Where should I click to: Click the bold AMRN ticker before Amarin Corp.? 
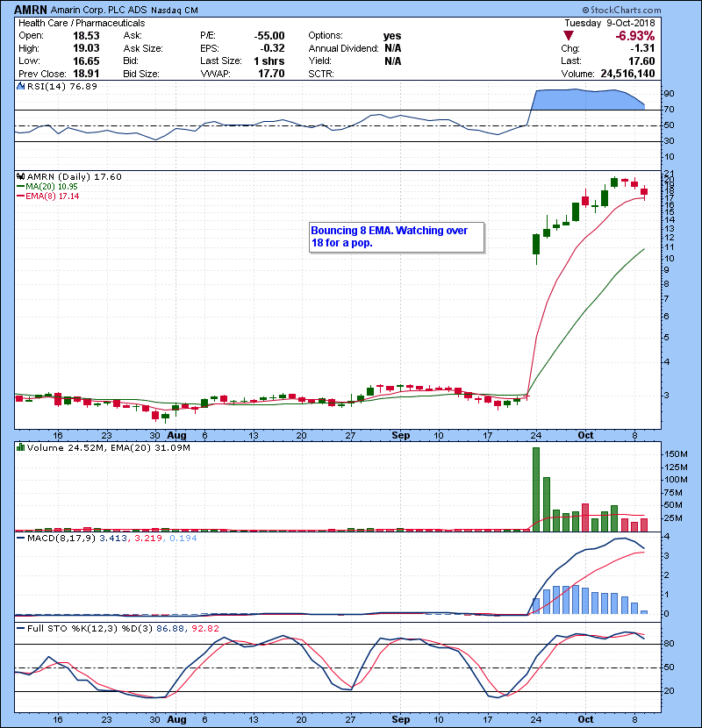coord(31,10)
